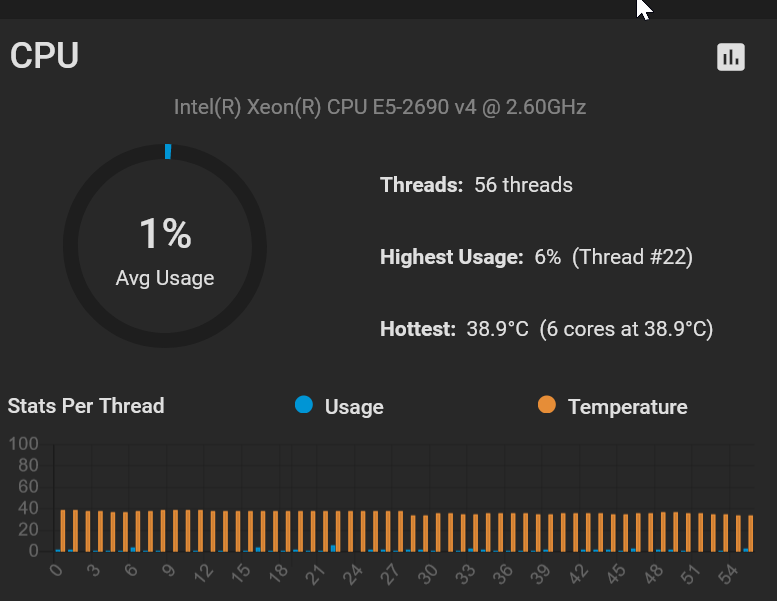Viewport: 777px width, 601px height.
Task: Click the thread 22 usage bar
Action: point(332,548)
